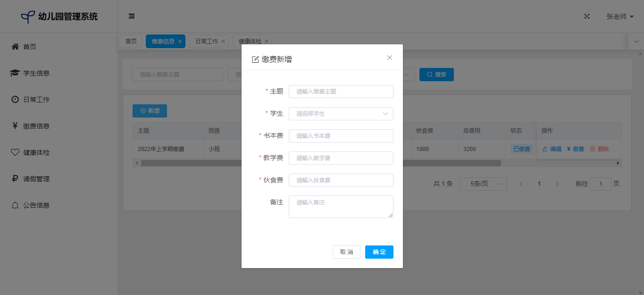The width and height of the screenshot is (644, 295).
Task: Click the horizontal table scrollbar
Action: (321, 163)
